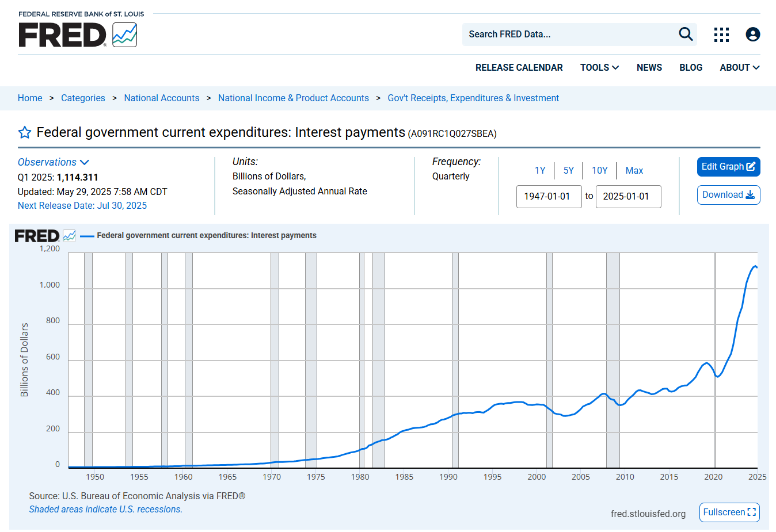Go to the Home breadcrumb link
This screenshot has width=776, height=532.
30,98
